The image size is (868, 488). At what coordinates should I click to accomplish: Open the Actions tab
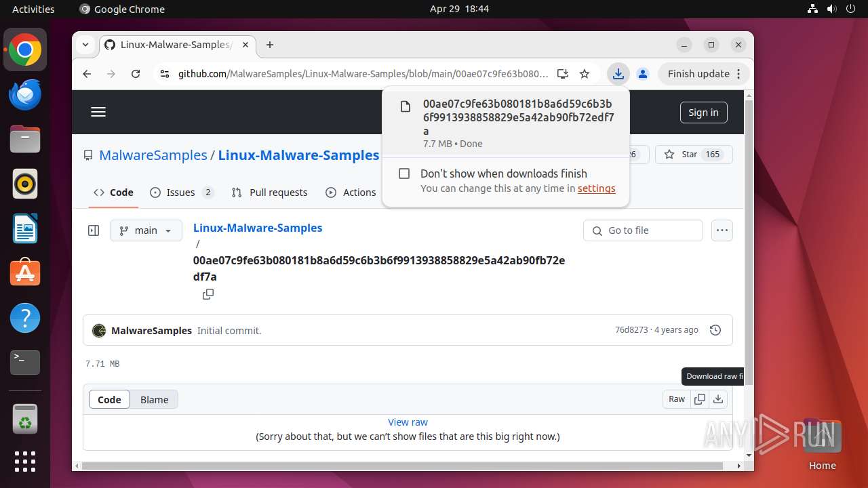[351, 192]
